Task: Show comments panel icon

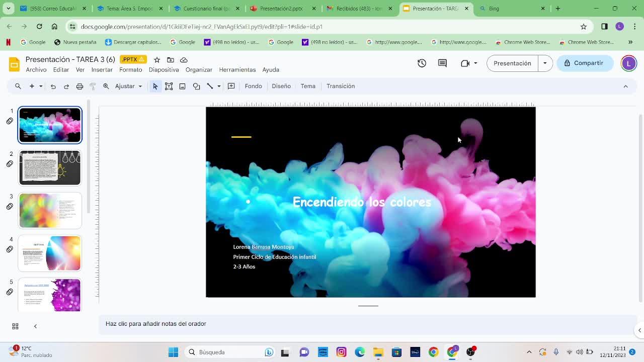Action: 442,63
